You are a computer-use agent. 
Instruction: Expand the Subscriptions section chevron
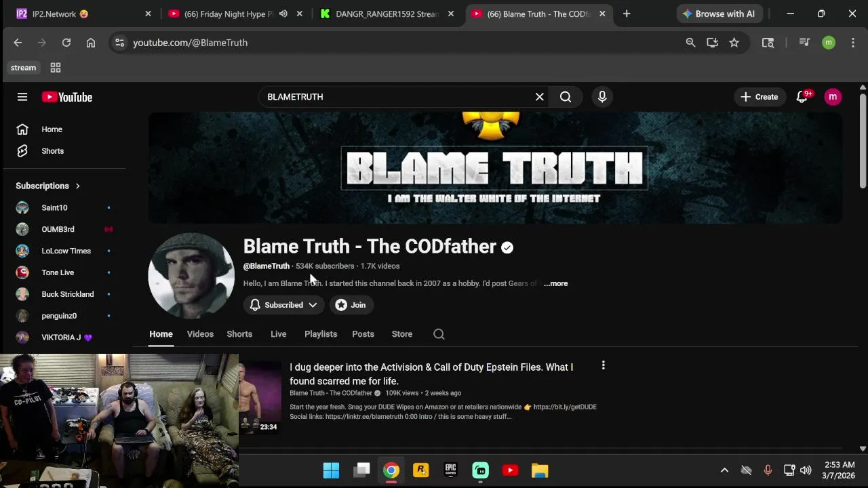[77, 186]
